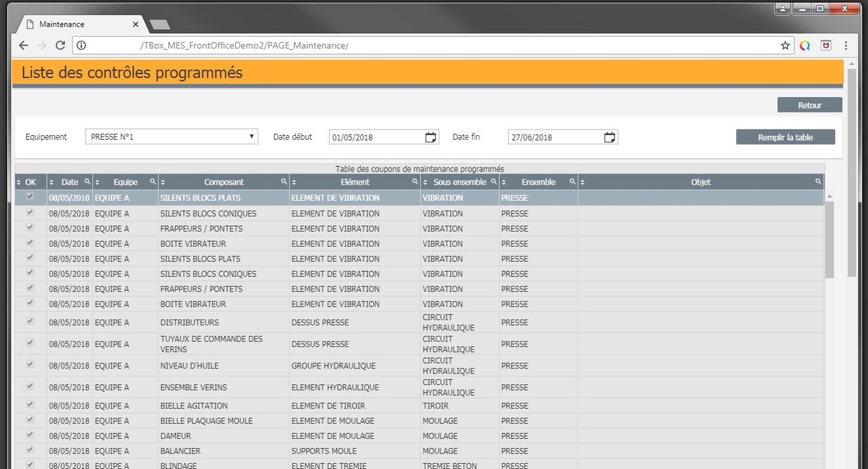Click the browser address bar URL
Image resolution: width=868 pixels, height=469 pixels.
coord(243,45)
